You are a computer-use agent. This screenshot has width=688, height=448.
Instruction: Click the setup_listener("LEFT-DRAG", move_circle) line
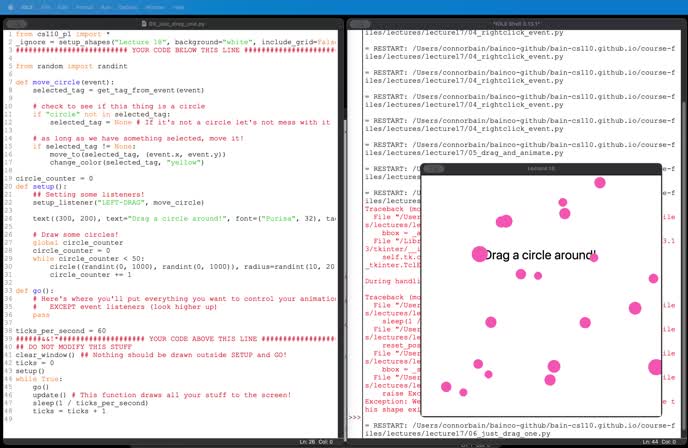[x=118, y=203]
